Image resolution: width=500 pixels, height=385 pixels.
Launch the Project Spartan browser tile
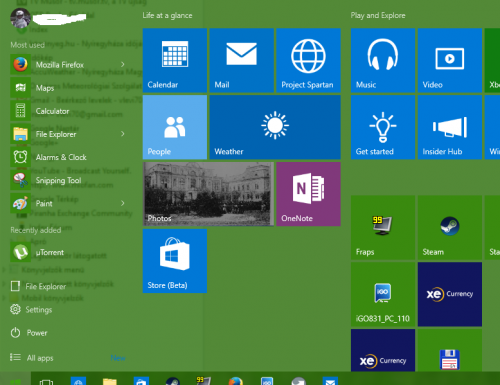[x=308, y=60]
